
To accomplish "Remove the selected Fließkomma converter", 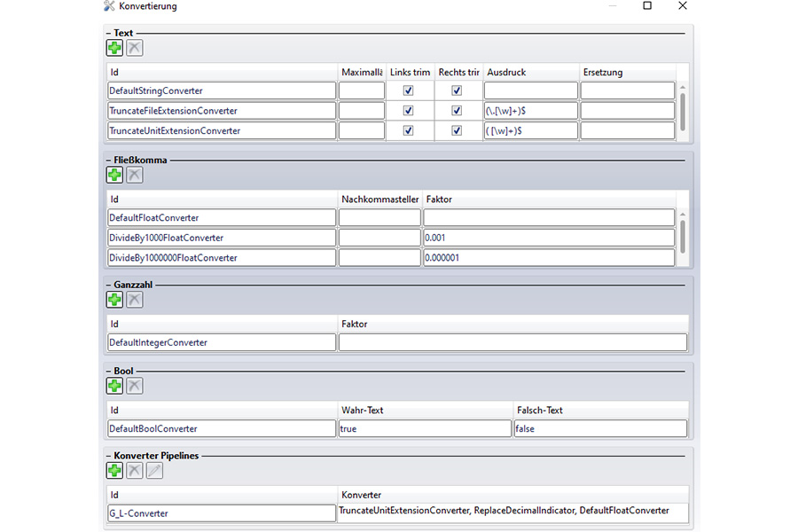I will pos(134,175).
